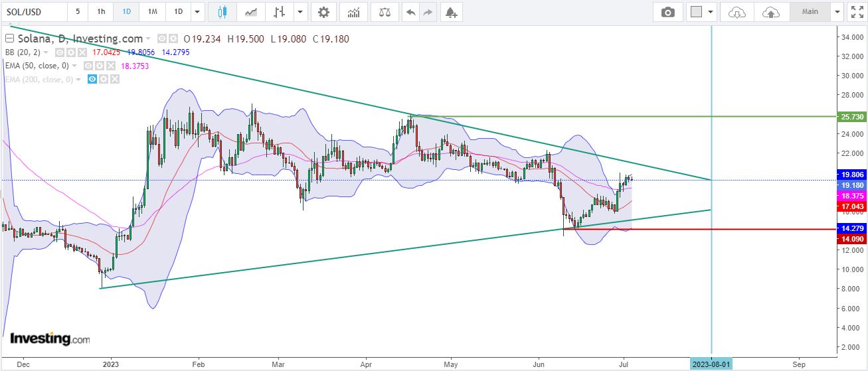The width and height of the screenshot is (868, 371).
Task: Click the 17.043 price axis label
Action: click(x=852, y=207)
